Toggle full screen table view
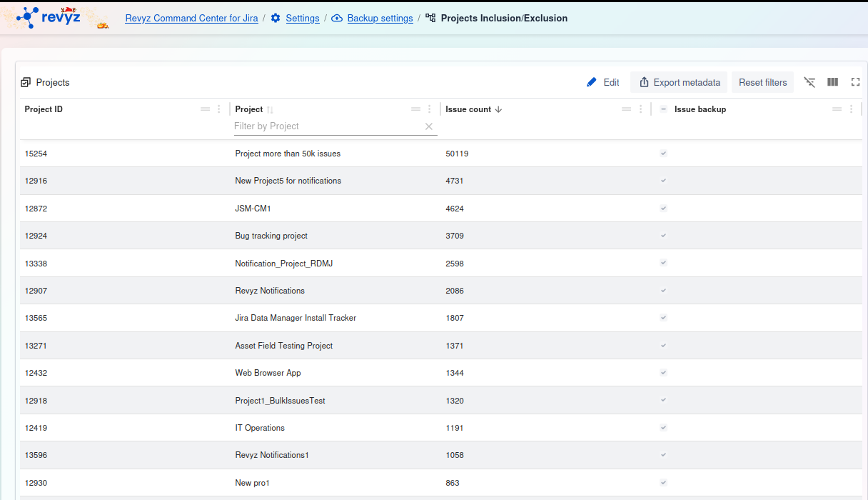 (855, 82)
